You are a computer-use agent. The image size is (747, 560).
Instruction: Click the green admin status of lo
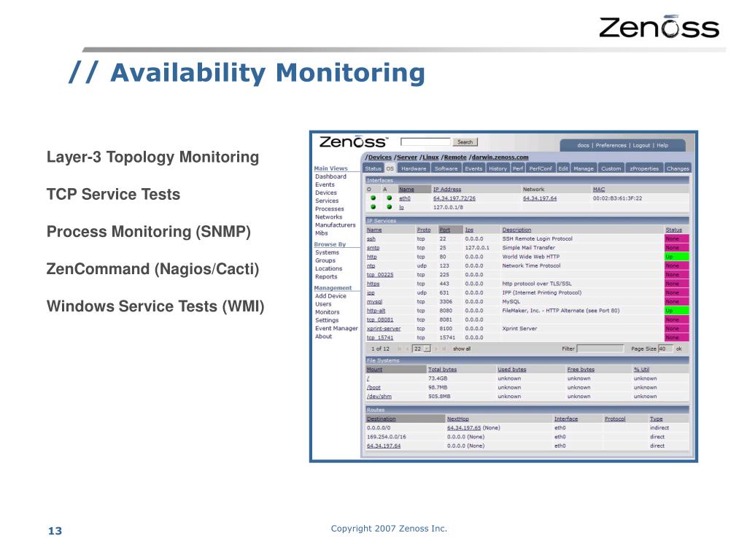pyautogui.click(x=390, y=207)
